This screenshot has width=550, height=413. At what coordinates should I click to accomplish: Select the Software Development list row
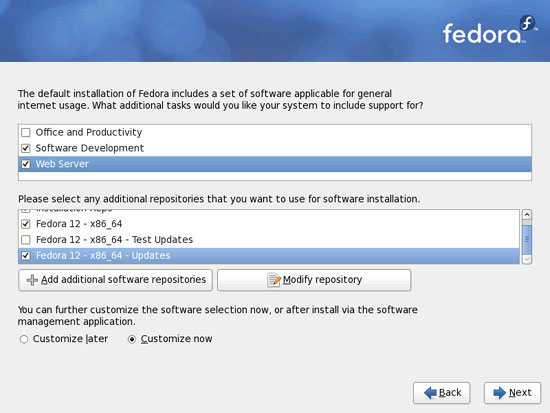(275, 148)
